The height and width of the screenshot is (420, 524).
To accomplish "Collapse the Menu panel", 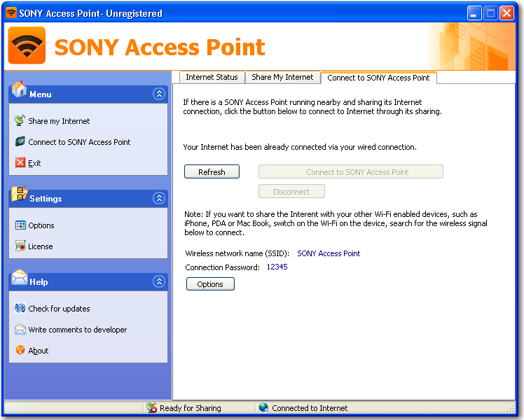I will (159, 94).
